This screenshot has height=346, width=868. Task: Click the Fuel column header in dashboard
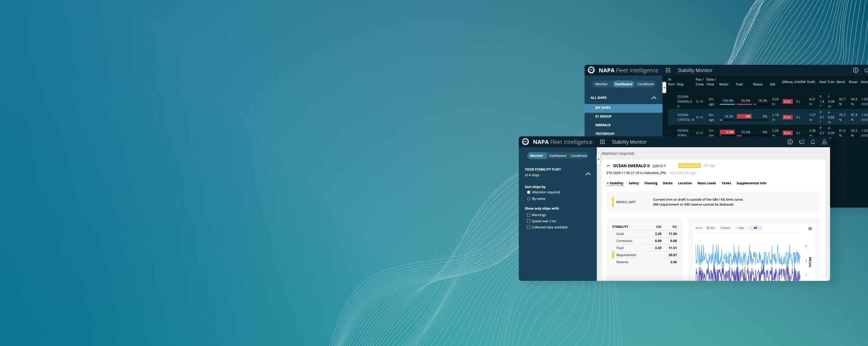click(739, 84)
